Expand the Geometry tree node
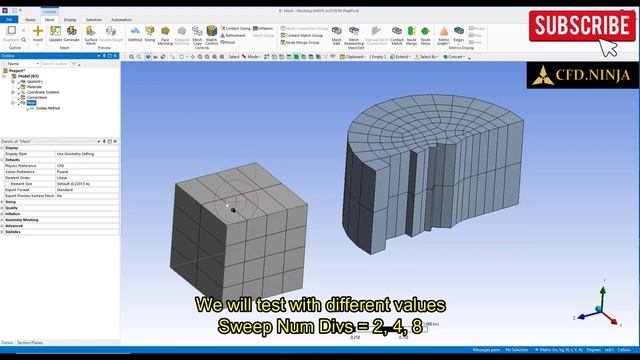640x360 pixels. pyautogui.click(x=13, y=82)
